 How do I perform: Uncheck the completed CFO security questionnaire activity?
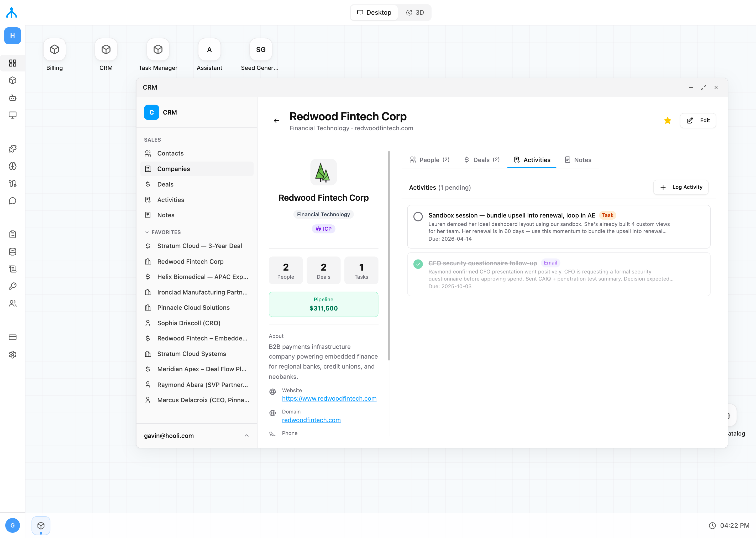pyautogui.click(x=418, y=264)
